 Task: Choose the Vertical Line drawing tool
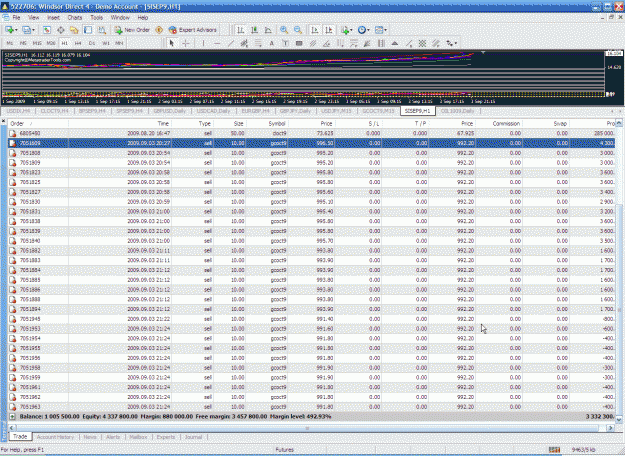203,43
